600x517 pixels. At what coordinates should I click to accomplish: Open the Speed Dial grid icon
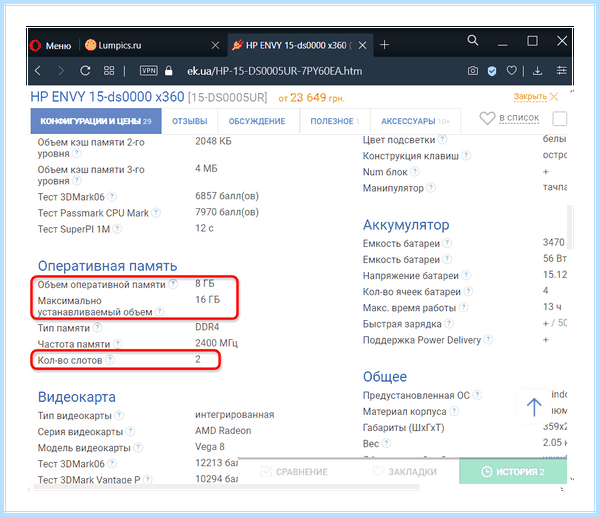point(109,70)
